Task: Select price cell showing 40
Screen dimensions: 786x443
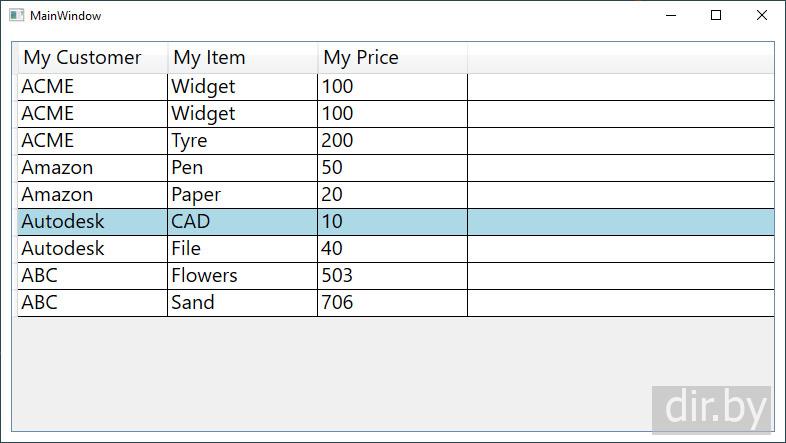Action: [392, 249]
